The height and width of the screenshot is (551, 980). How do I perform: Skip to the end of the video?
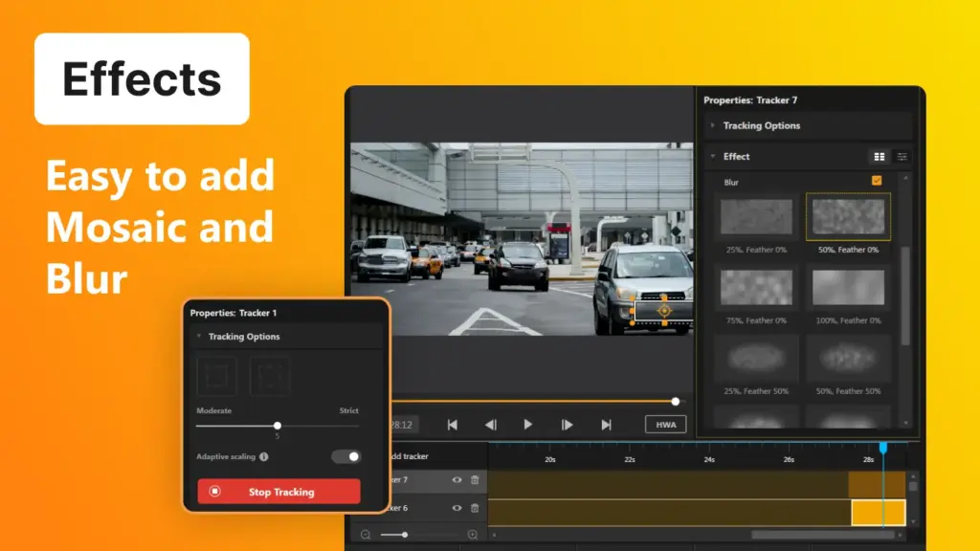point(605,424)
